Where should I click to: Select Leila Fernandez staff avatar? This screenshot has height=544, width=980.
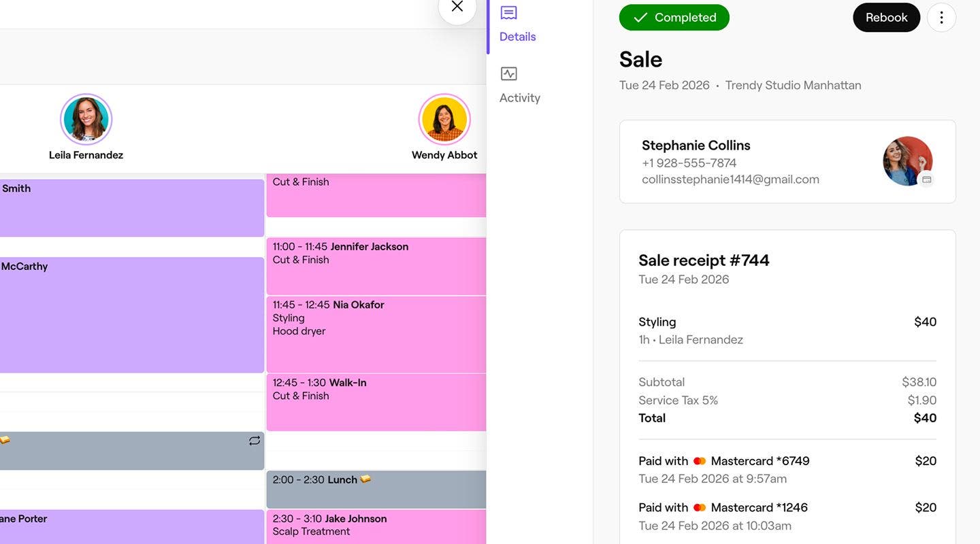pyautogui.click(x=86, y=120)
